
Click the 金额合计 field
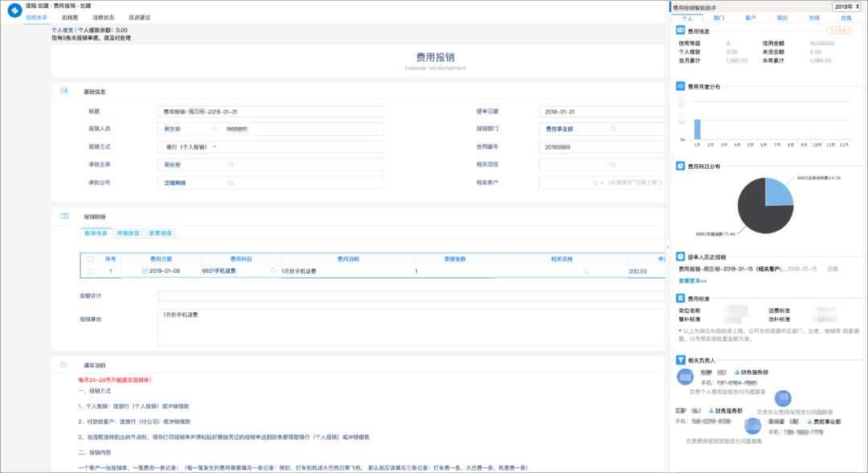click(x=411, y=296)
